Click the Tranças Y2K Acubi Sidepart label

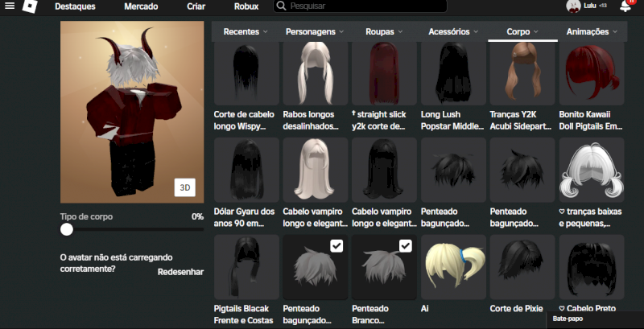click(521, 120)
